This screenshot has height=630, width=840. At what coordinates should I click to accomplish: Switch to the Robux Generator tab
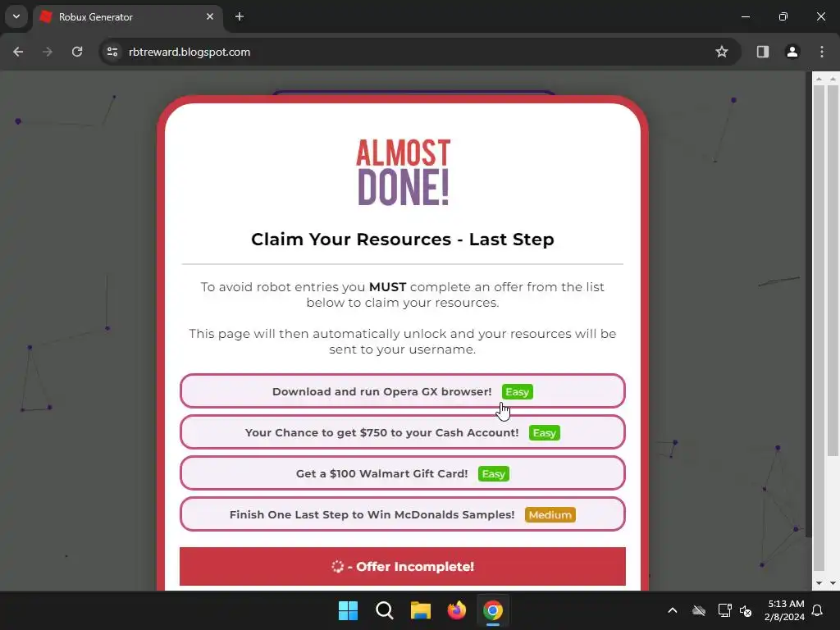coord(127,17)
